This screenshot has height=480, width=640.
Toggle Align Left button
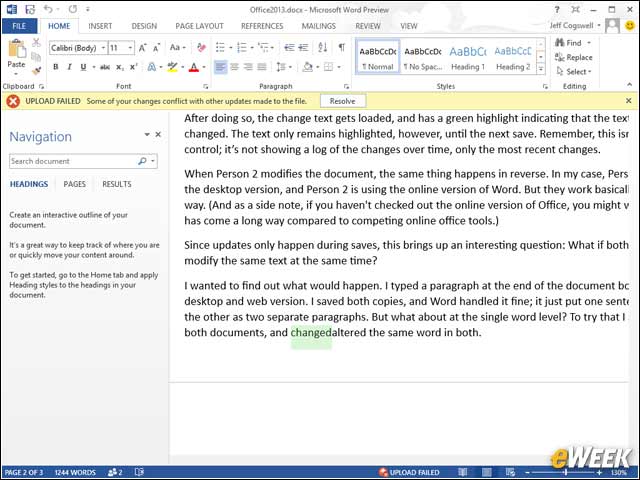(x=220, y=67)
